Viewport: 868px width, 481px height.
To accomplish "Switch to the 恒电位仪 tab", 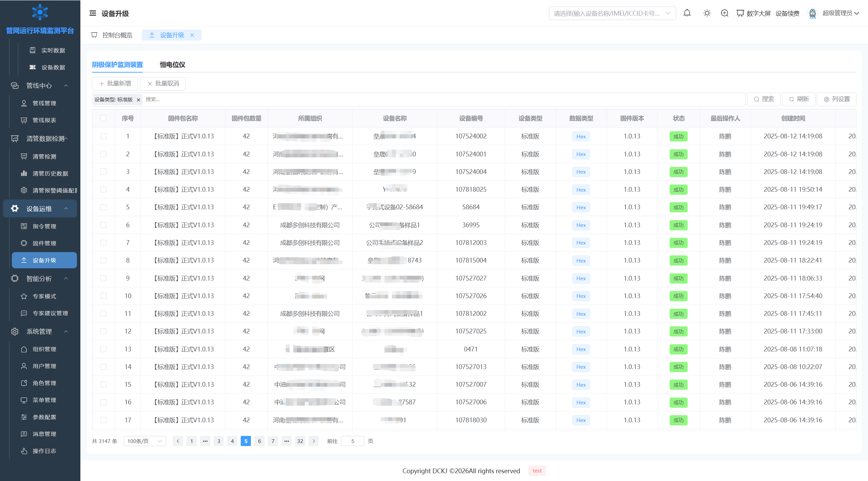I will 172,64.
